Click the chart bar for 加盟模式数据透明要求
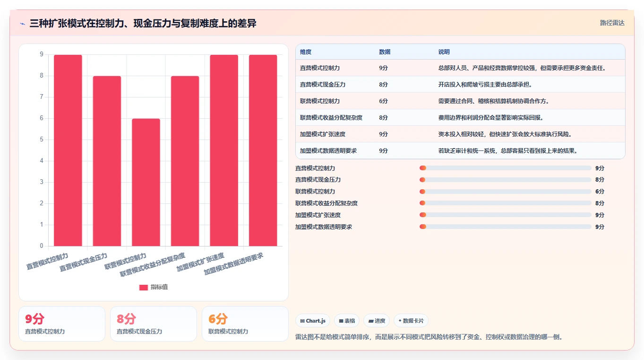The width and height of the screenshot is (644, 360). (x=263, y=150)
